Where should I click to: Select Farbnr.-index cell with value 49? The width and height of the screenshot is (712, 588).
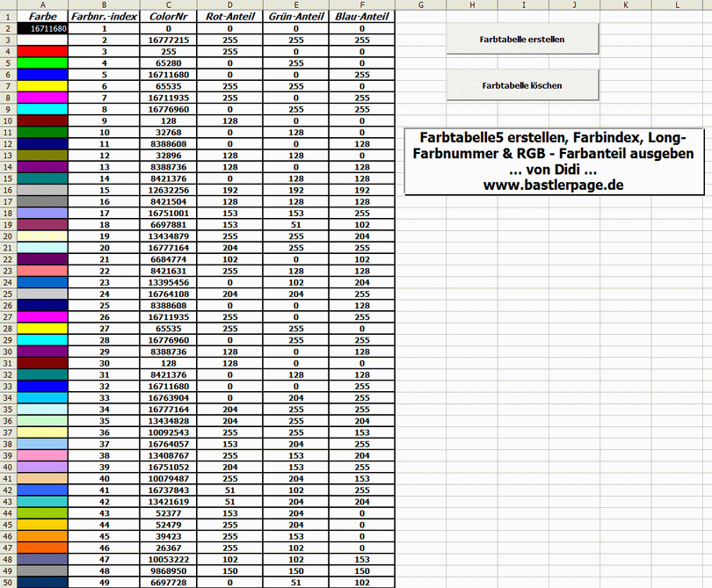(104, 582)
